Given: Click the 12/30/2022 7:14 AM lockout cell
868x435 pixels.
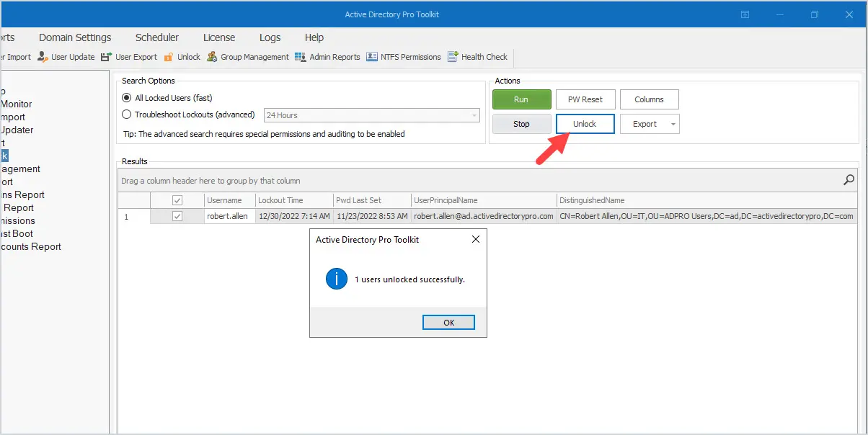Looking at the screenshot, I should pos(294,216).
